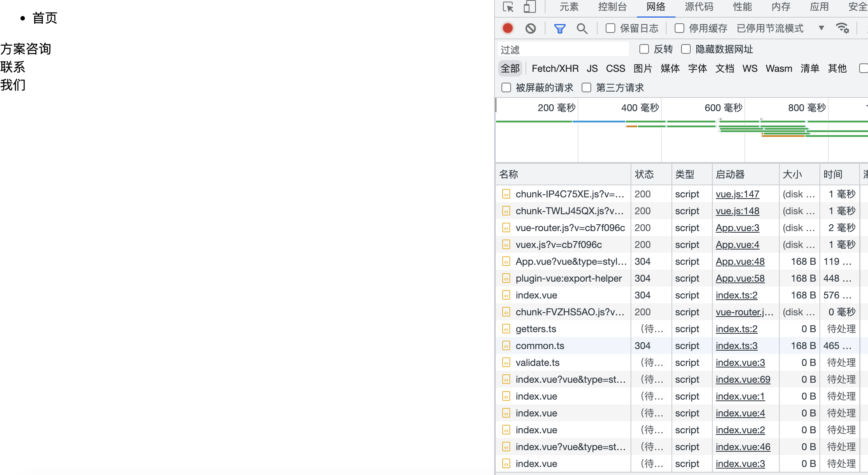Switch to the 控制台 tab
The height and width of the screenshot is (475, 868).
pos(612,7)
